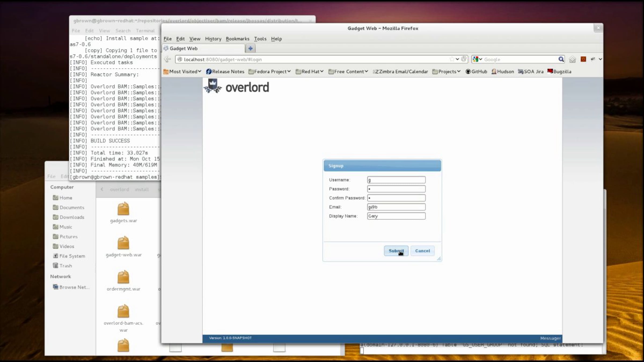Focus the Password field
This screenshot has height=362, width=644.
396,189
